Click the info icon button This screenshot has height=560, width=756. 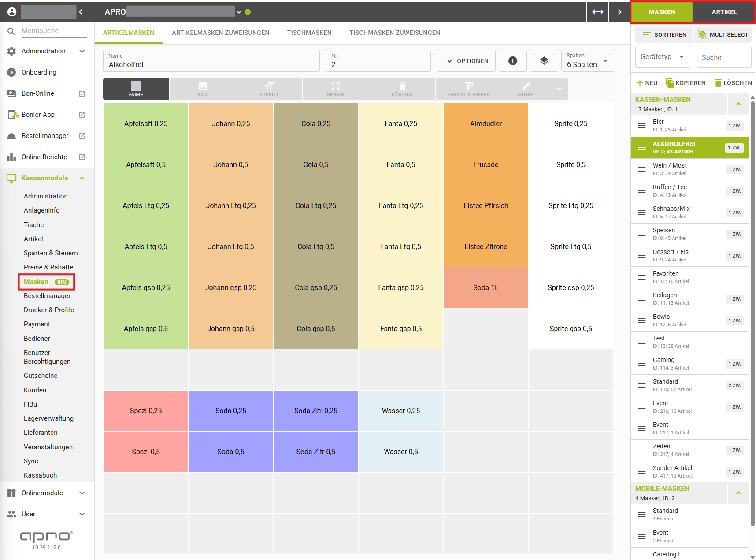pyautogui.click(x=512, y=61)
